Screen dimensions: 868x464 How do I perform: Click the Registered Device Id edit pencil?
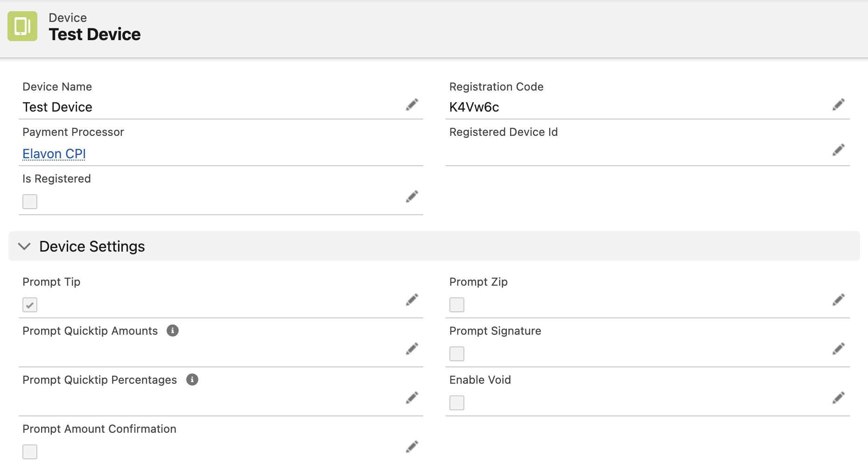[x=838, y=150]
